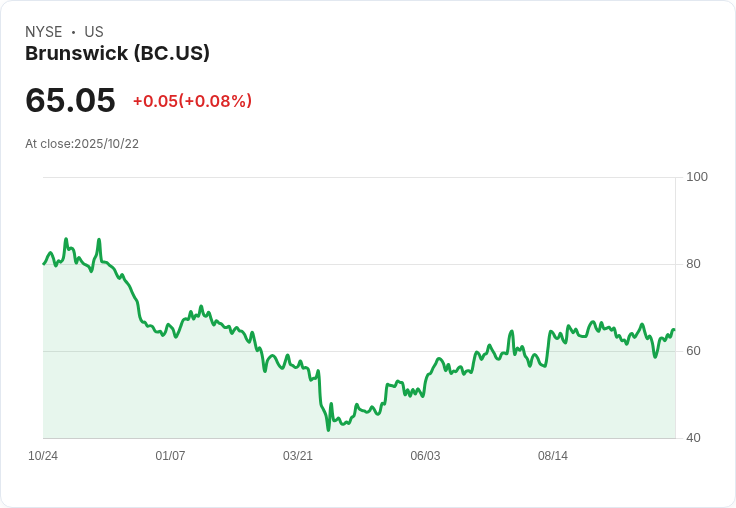Select the 03/21 date on the x-axis
This screenshot has width=736, height=508.
tap(298, 456)
